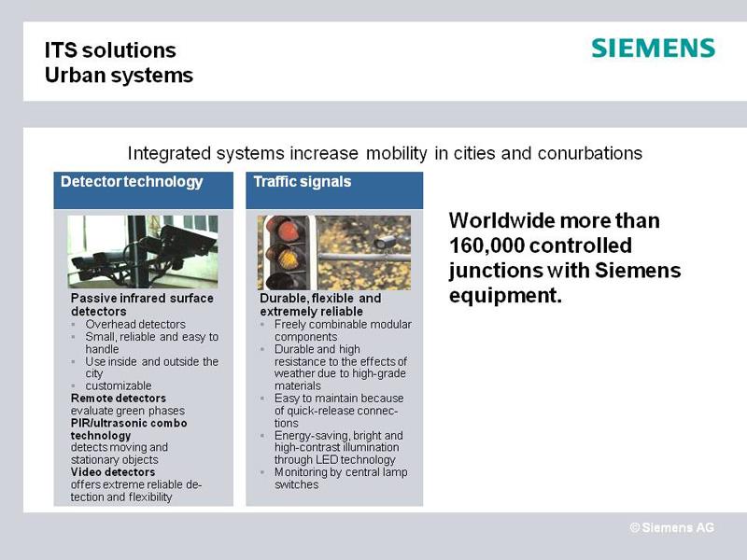The image size is (747, 560).
Task: Click "PIR/ultrasonic combo technology" heading
Action: 129,429
